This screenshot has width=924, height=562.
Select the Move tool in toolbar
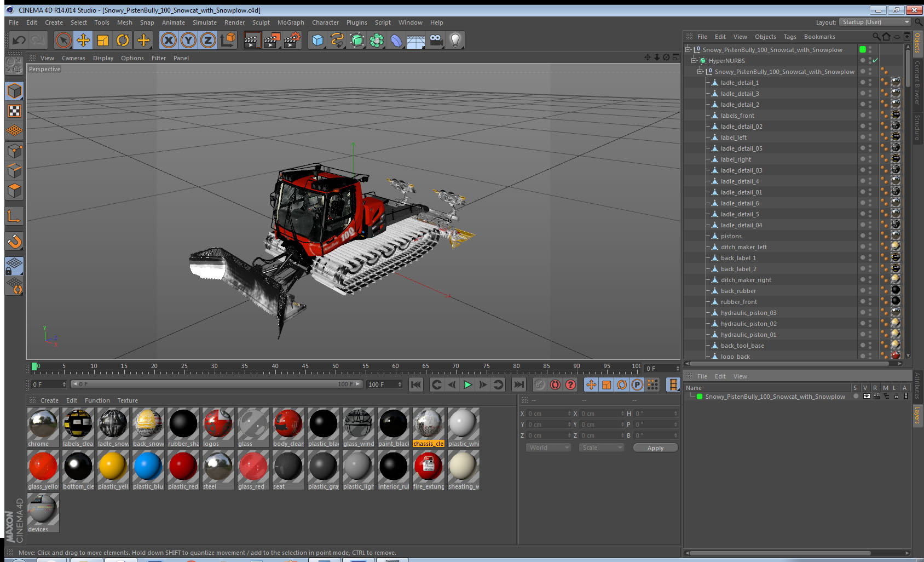point(83,40)
